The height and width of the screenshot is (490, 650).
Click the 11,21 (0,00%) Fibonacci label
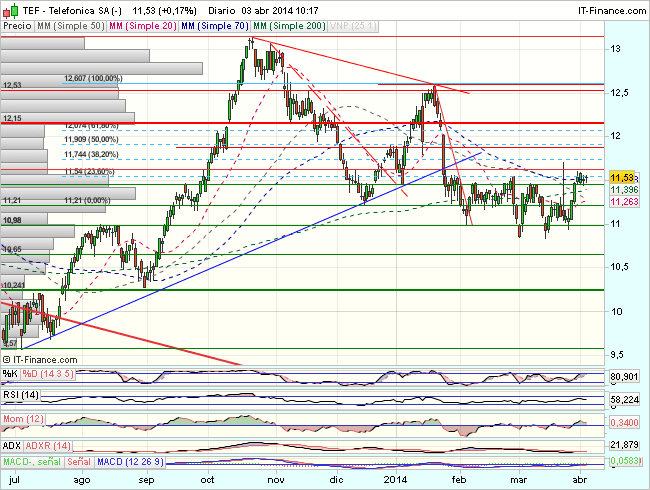[x=87, y=201]
